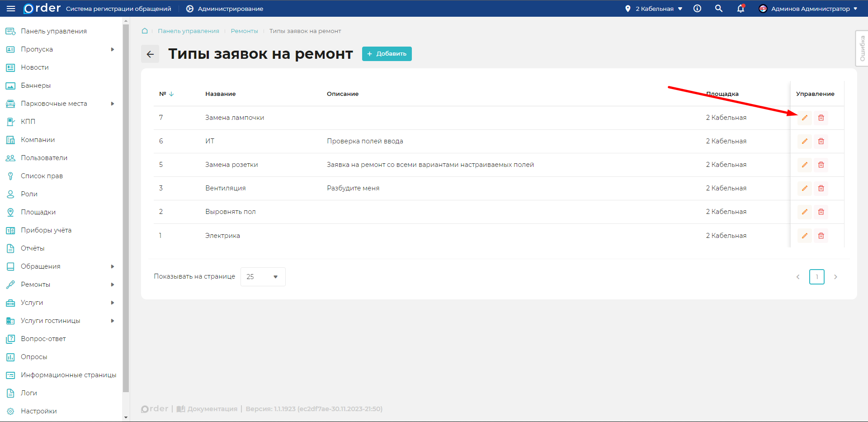Expand the 'Ремонты' sidebar submenu
The width and height of the screenshot is (868, 422).
click(x=113, y=284)
